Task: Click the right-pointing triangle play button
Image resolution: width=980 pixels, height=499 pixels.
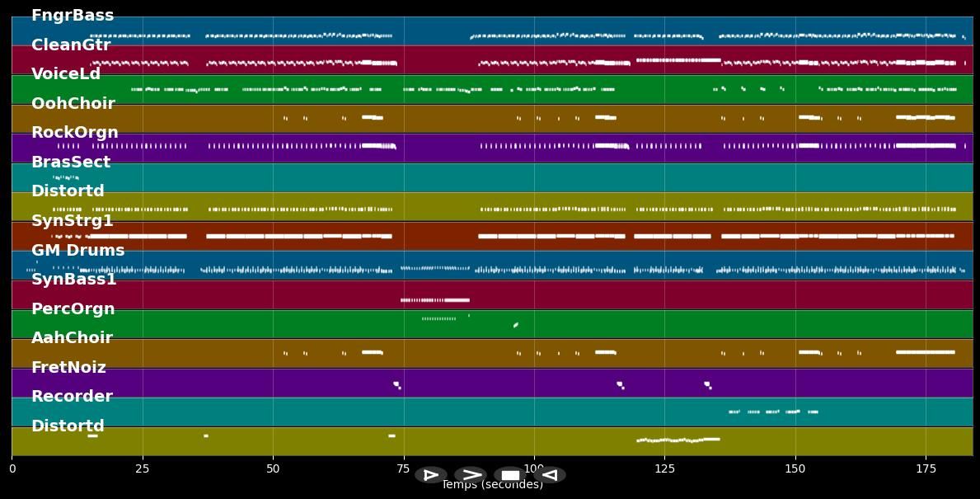Action: click(x=430, y=475)
